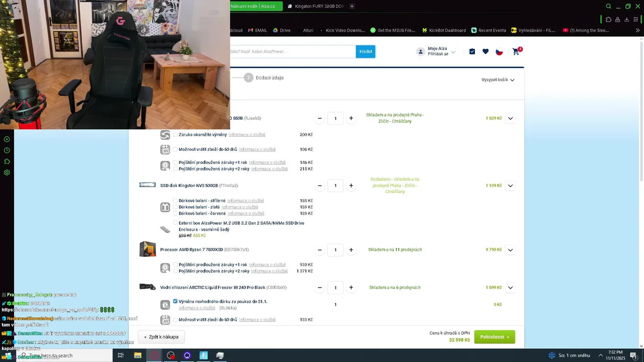Open the browser downloads icon
This screenshot has width=644, height=362.
pos(627,20)
